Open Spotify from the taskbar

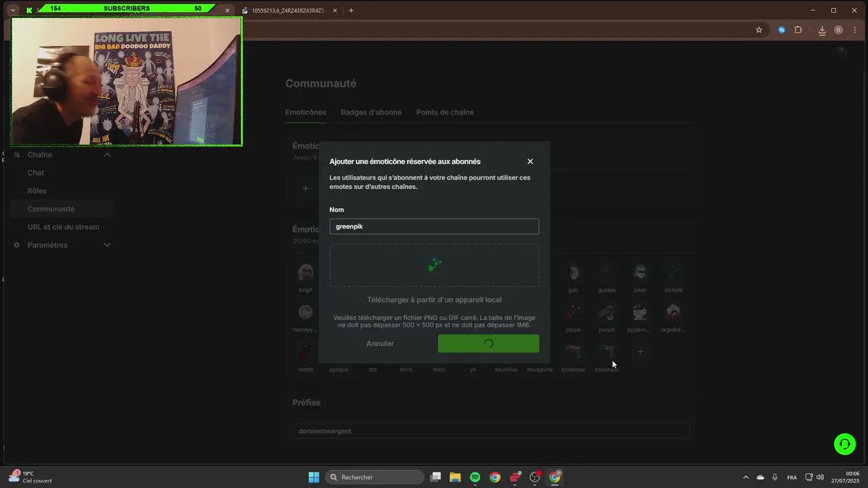click(475, 477)
